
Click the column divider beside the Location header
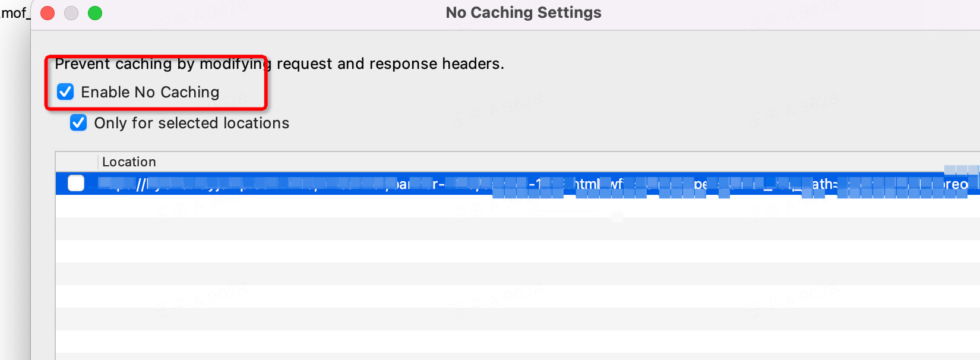tap(98, 162)
